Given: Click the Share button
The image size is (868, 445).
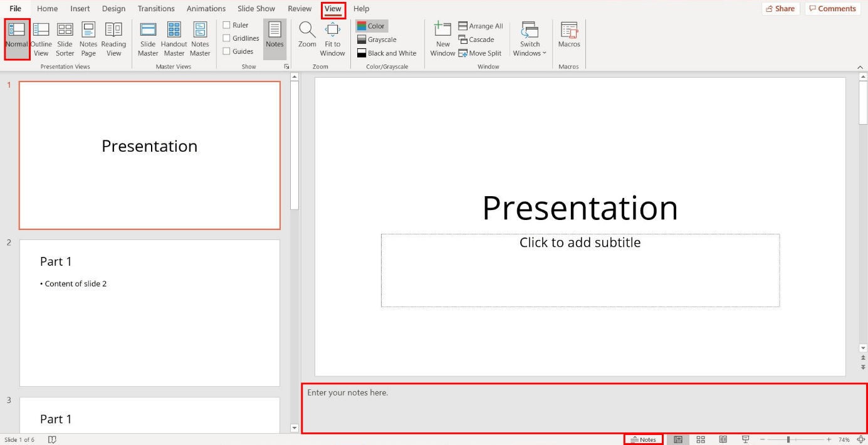Looking at the screenshot, I should tap(780, 8).
